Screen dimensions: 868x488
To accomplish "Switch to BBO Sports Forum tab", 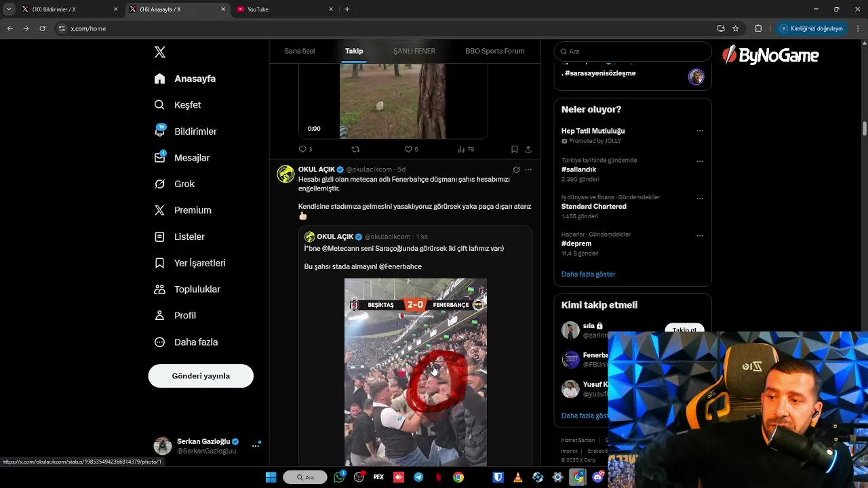I will 495,51.
